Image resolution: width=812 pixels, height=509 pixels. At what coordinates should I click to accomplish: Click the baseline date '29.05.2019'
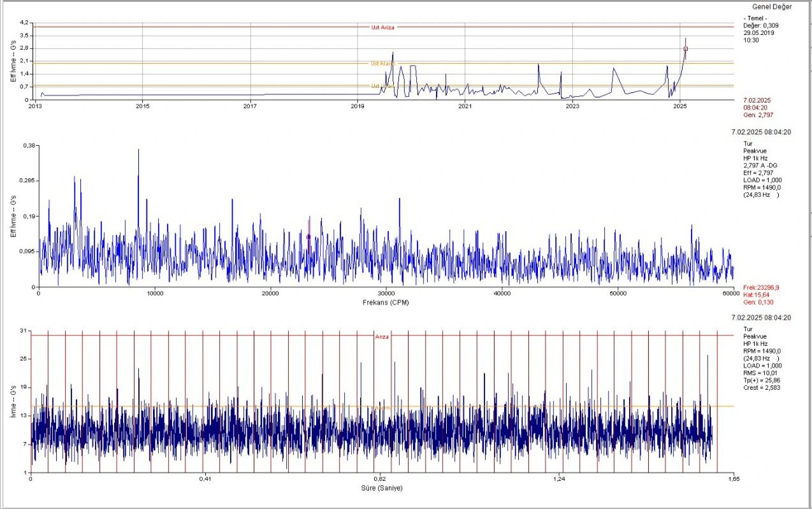point(758,32)
